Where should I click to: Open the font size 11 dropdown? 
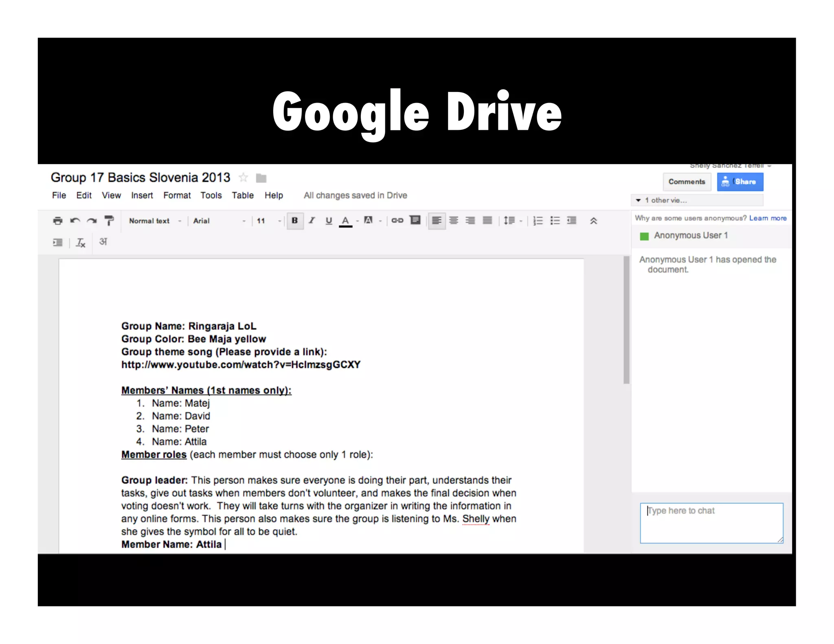pyautogui.click(x=269, y=221)
